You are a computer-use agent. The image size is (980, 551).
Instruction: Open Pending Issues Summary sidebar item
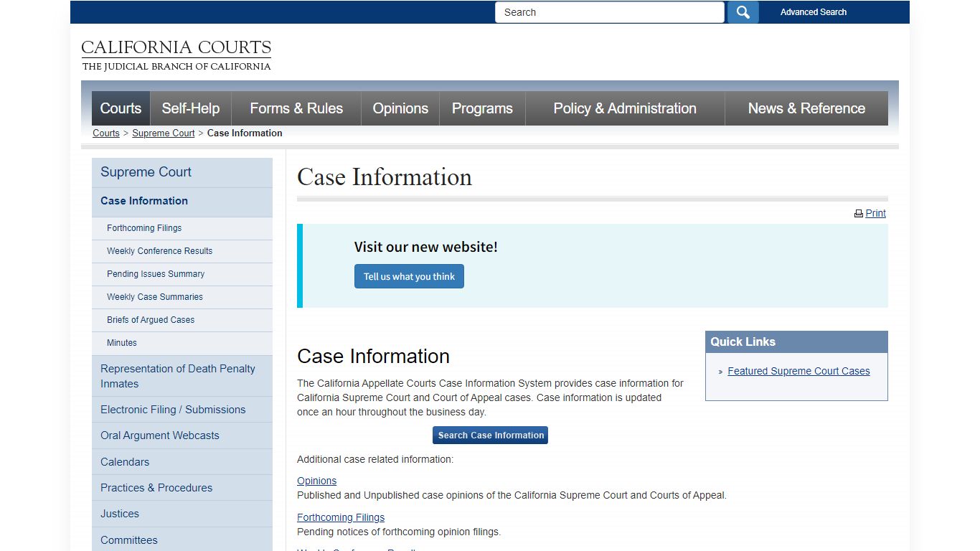pos(182,274)
